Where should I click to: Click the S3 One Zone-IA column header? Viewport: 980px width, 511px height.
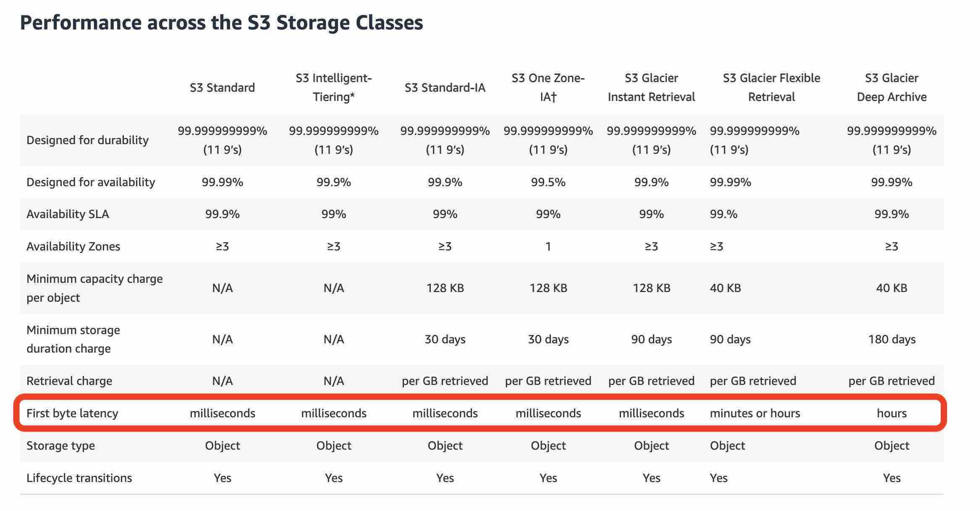[548, 87]
